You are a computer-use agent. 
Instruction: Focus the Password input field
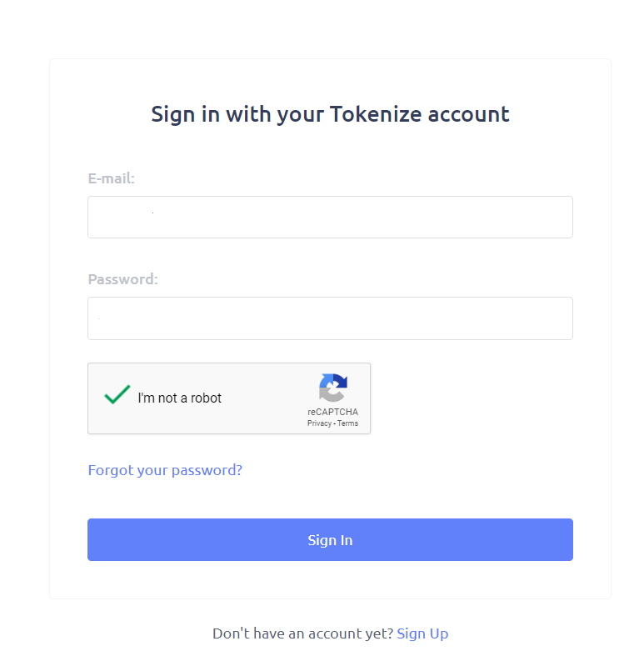click(330, 318)
